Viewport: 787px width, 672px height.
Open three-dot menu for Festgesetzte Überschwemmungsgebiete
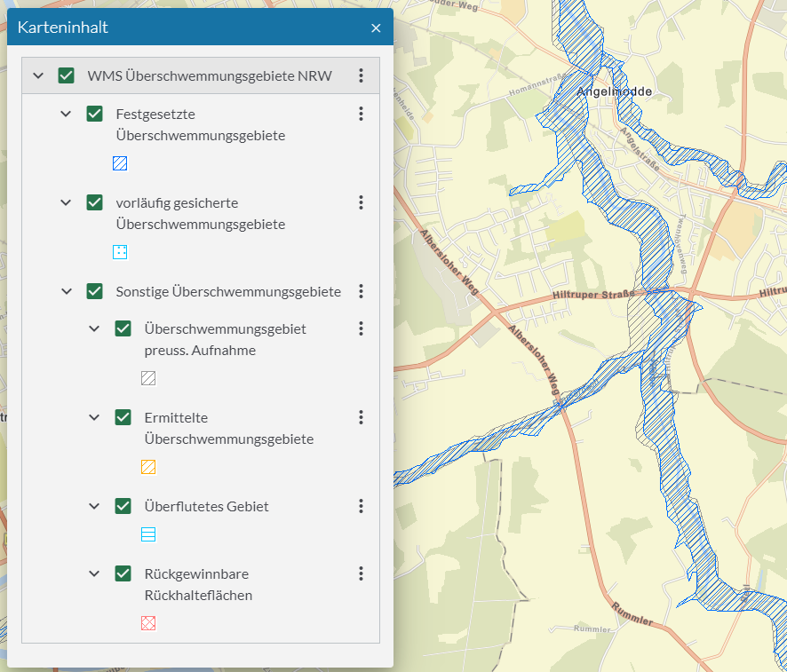point(361,114)
